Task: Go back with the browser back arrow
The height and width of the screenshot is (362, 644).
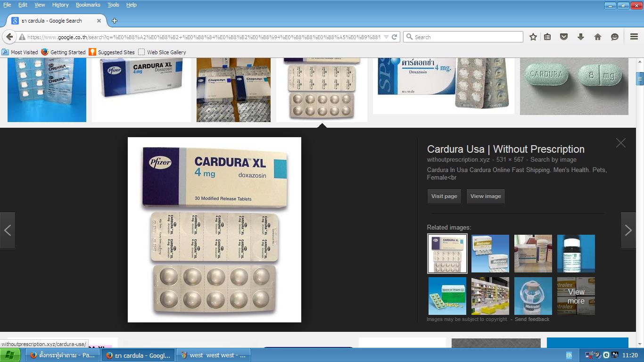Action: (x=9, y=37)
